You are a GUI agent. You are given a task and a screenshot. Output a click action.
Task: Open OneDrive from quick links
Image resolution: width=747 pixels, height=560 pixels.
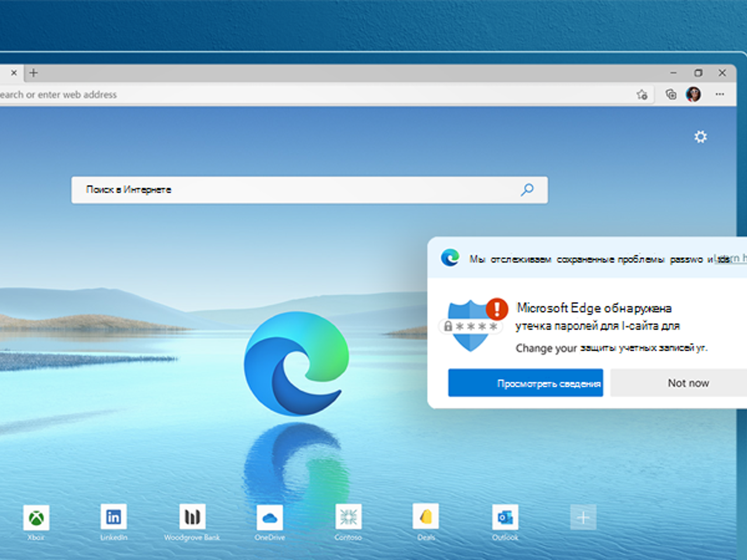pyautogui.click(x=270, y=517)
